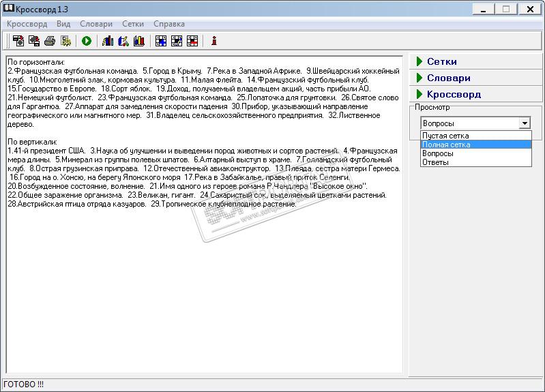545x392 pixels.
Task: Click the books icon with a pencil
Action: 108,41
